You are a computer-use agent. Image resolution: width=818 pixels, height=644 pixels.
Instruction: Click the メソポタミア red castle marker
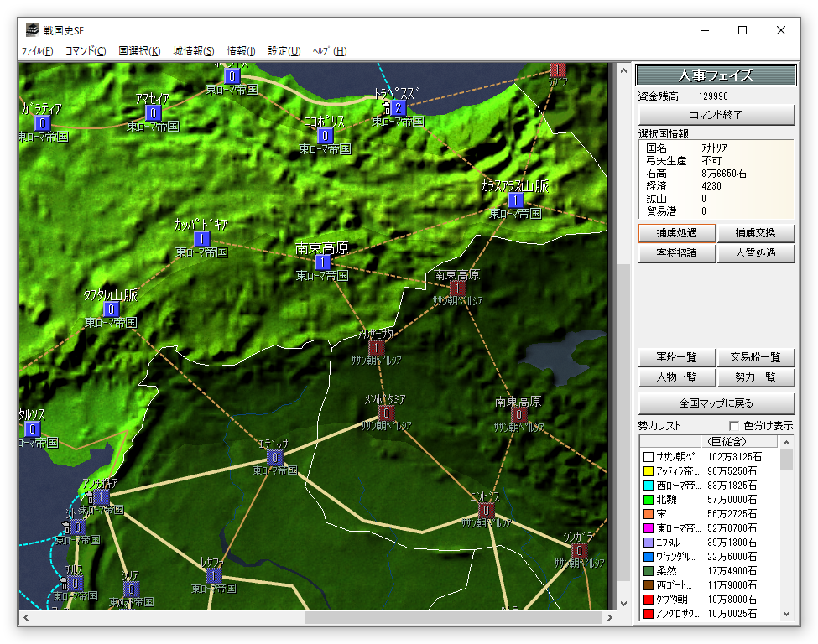(387, 413)
